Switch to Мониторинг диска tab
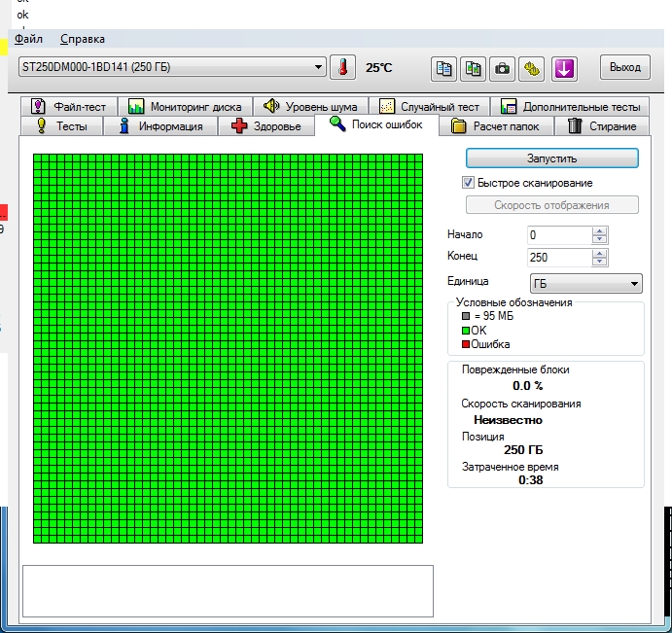The width and height of the screenshot is (672, 633). coord(185,106)
